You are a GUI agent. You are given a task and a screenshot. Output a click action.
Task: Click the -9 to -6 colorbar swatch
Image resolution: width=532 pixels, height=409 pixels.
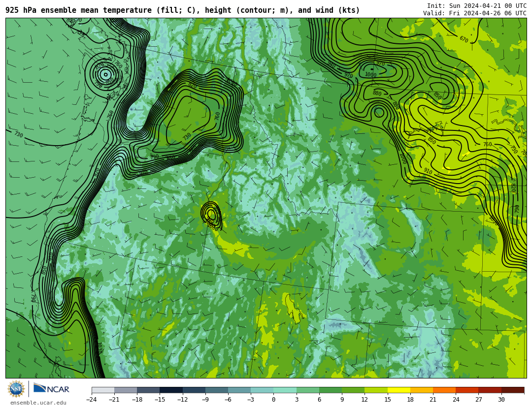217,390
